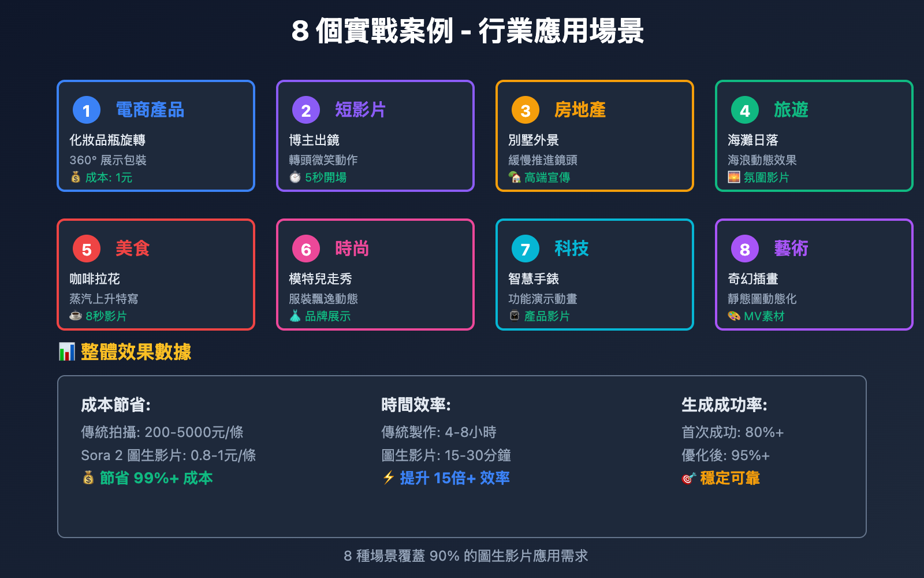Image resolution: width=924 pixels, height=578 pixels.
Task: Click the green number 4 circle badge
Action: 745,110
